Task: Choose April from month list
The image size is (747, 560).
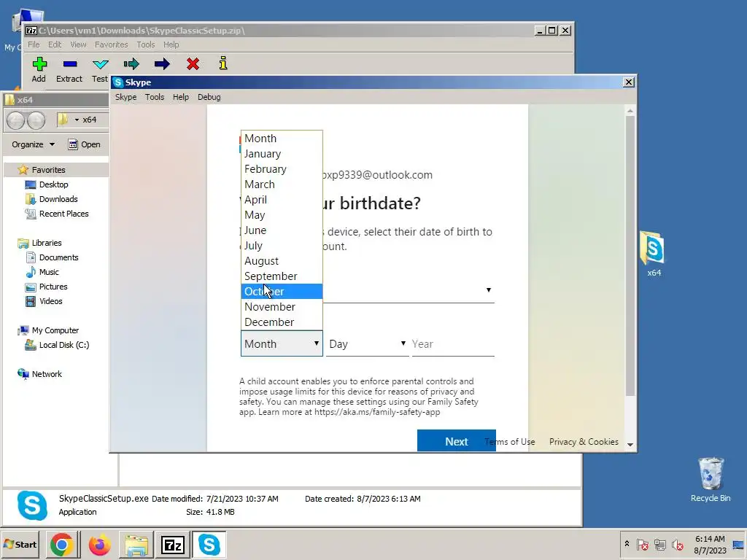Action: point(282,200)
